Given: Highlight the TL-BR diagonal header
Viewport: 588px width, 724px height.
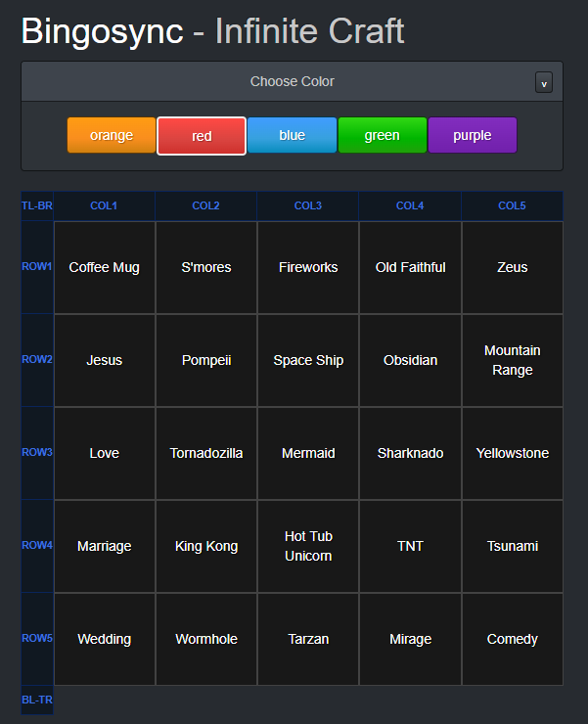Looking at the screenshot, I should (x=37, y=205).
